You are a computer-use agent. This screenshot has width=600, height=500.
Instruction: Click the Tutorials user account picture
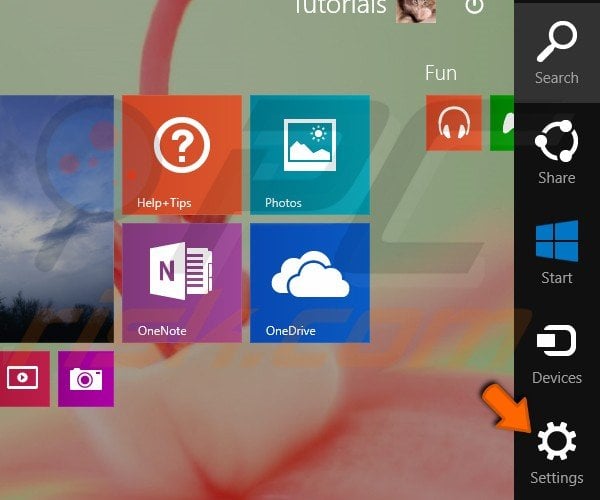(416, 11)
